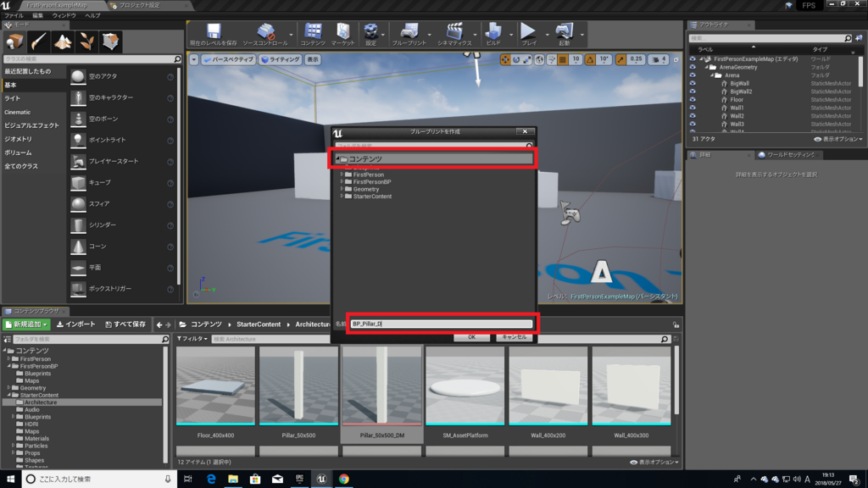This screenshot has height=488, width=868.
Task: Open the Blueprints toolbar button
Action: coord(409,34)
